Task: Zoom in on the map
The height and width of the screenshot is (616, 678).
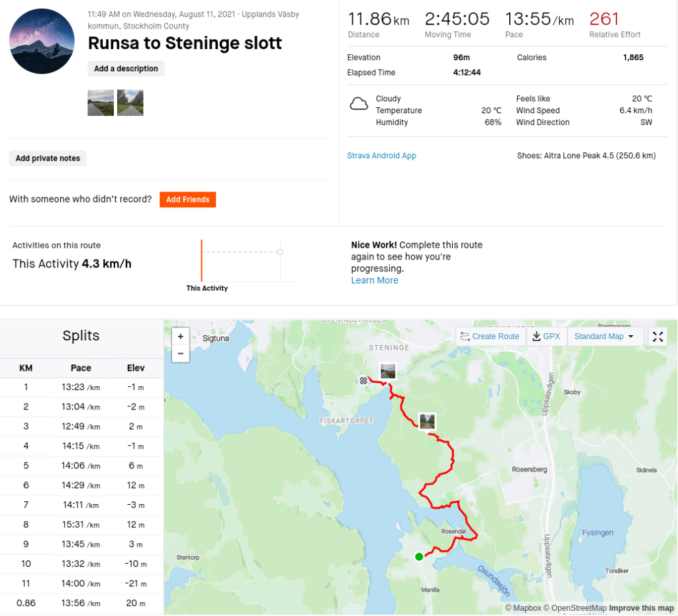Action: 180,336
